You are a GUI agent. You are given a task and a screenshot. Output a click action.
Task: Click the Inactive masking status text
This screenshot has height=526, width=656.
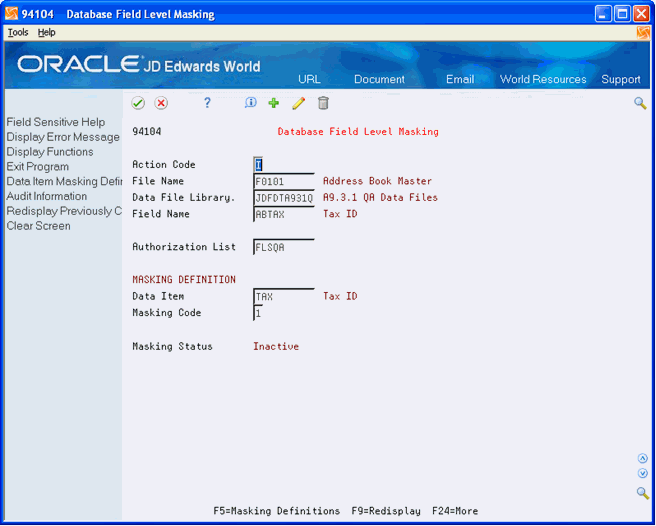point(276,346)
